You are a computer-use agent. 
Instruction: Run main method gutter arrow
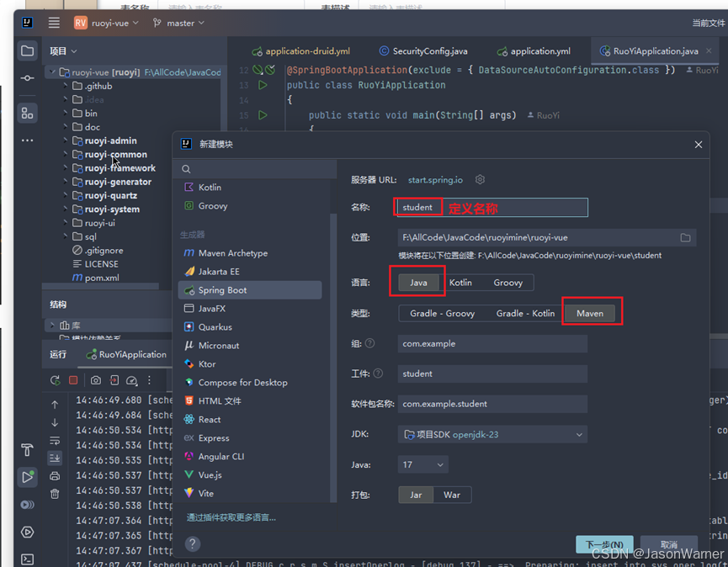point(263,114)
